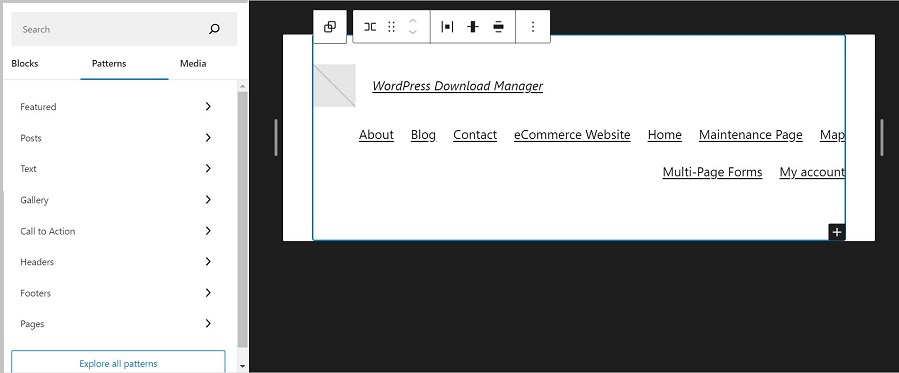Click the sidebar scrollbar up arrow

(243, 86)
